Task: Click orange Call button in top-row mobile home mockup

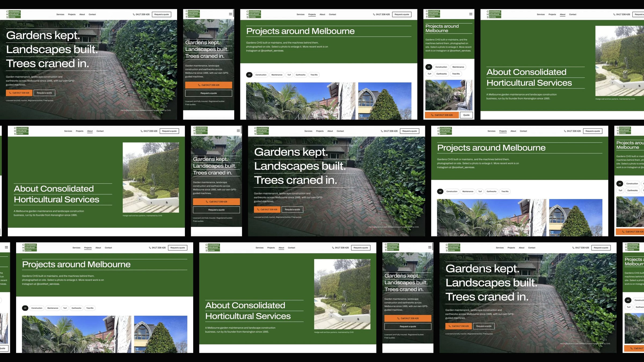Action: (x=208, y=85)
